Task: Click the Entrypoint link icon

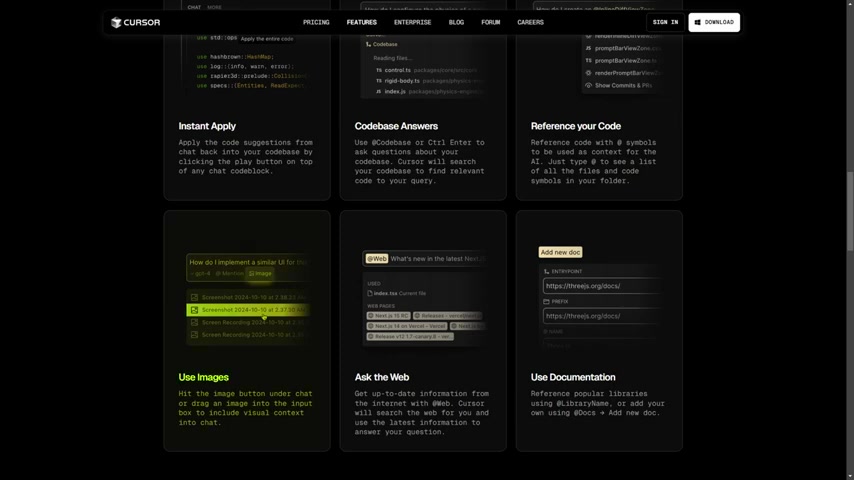Action: [546, 271]
